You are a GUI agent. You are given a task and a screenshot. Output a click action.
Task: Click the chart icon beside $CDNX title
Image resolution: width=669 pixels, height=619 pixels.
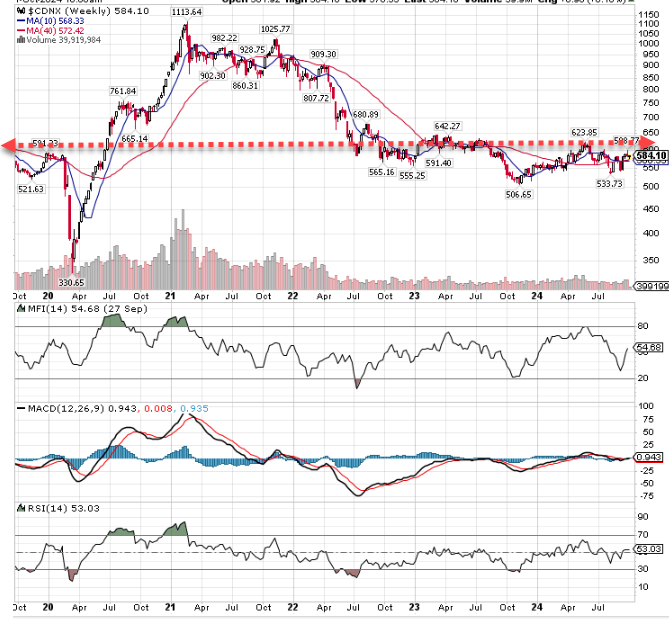[21, 10]
